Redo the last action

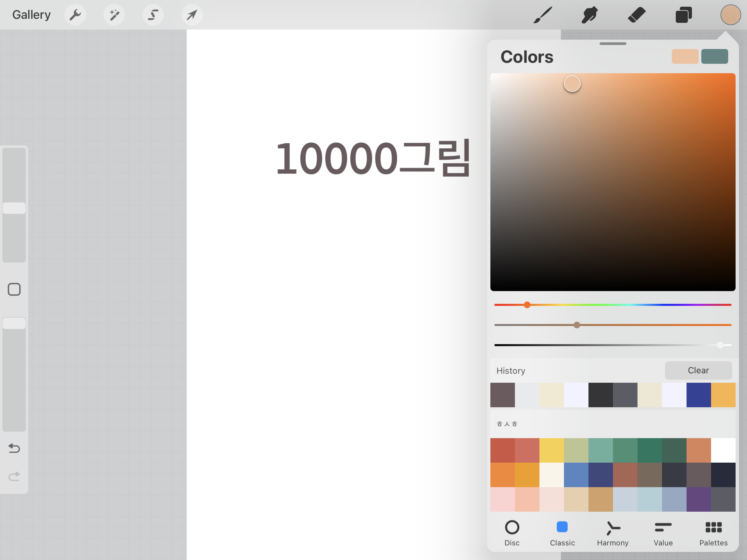point(14,476)
